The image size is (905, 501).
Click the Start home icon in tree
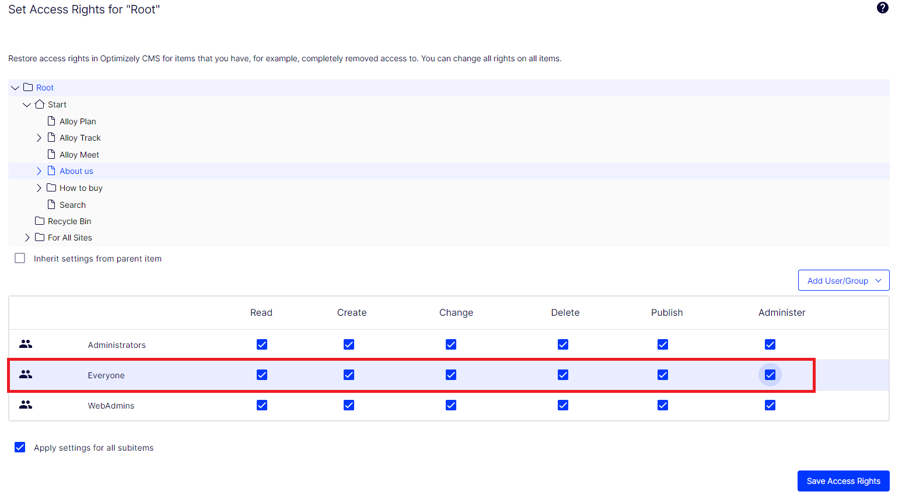coord(40,104)
